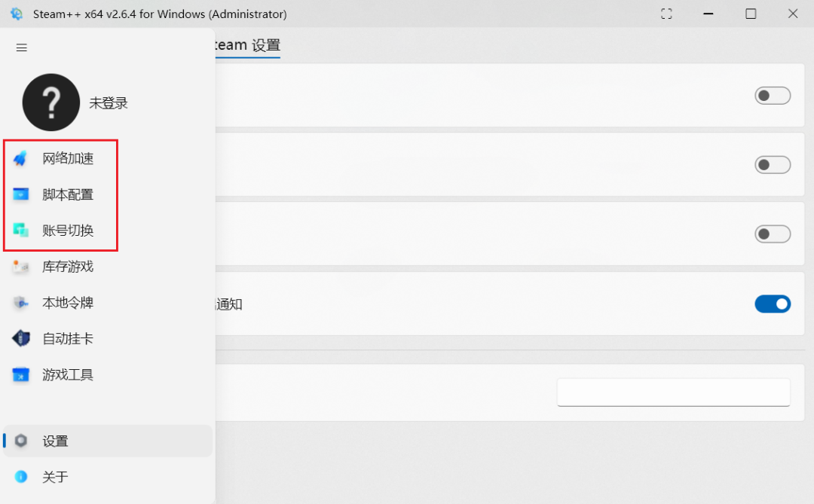
Task: Click the 库存游戏 library icon
Action: coord(21,267)
